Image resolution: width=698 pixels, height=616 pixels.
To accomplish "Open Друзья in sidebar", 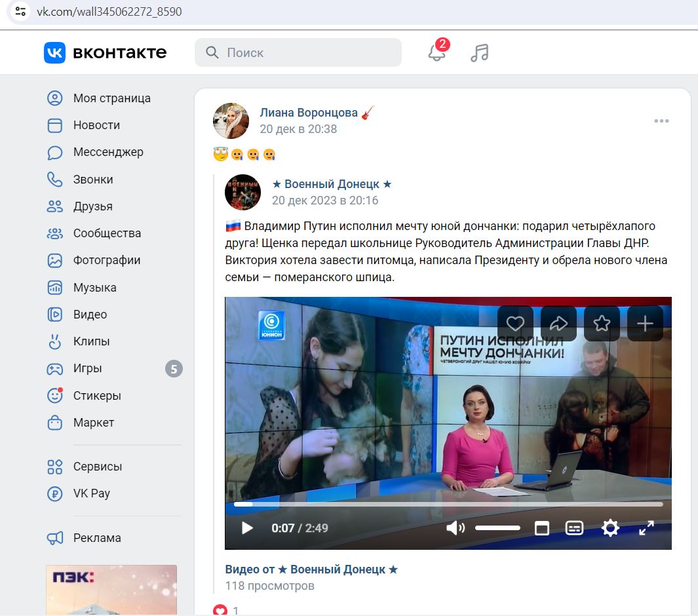I will click(80, 206).
